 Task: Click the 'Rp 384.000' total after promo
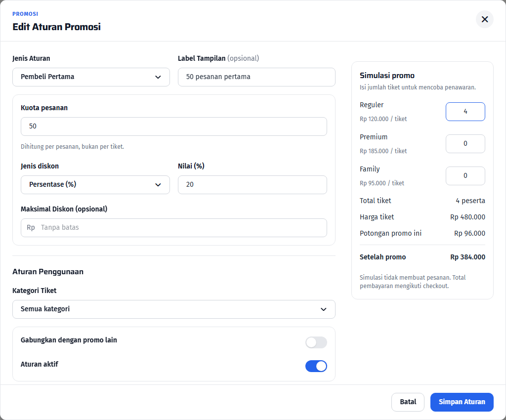(x=467, y=257)
